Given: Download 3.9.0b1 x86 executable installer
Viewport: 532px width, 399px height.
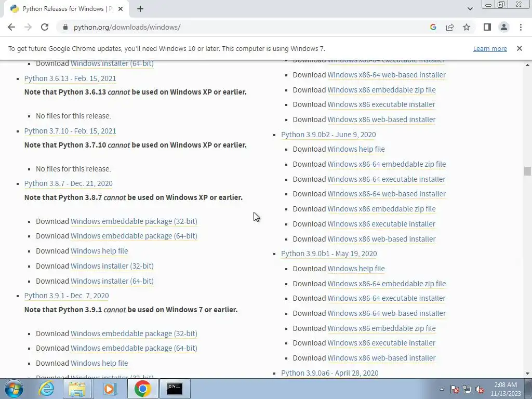Looking at the screenshot, I should point(381,343).
